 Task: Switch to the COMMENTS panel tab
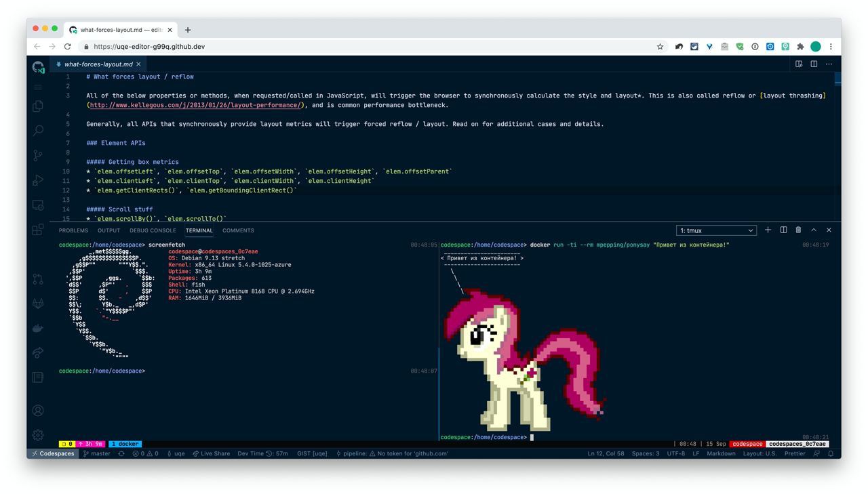(x=238, y=230)
